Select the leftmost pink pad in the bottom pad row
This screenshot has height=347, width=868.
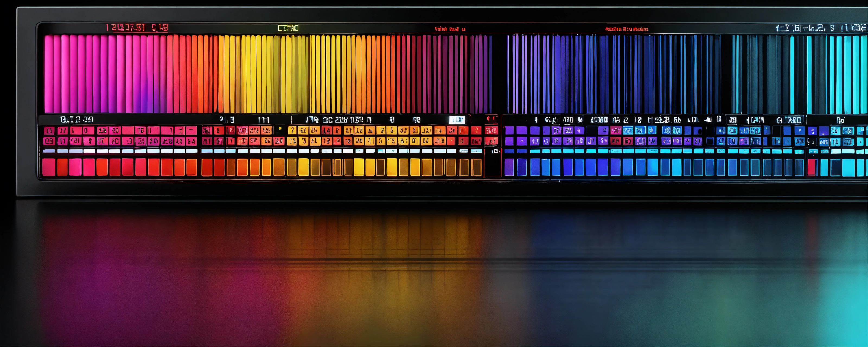click(x=49, y=167)
